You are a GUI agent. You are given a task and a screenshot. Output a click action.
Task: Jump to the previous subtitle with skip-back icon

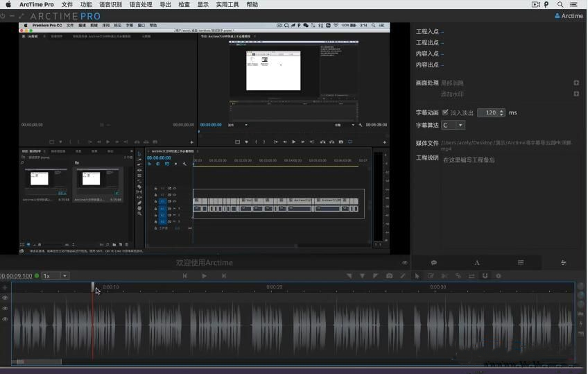(184, 276)
